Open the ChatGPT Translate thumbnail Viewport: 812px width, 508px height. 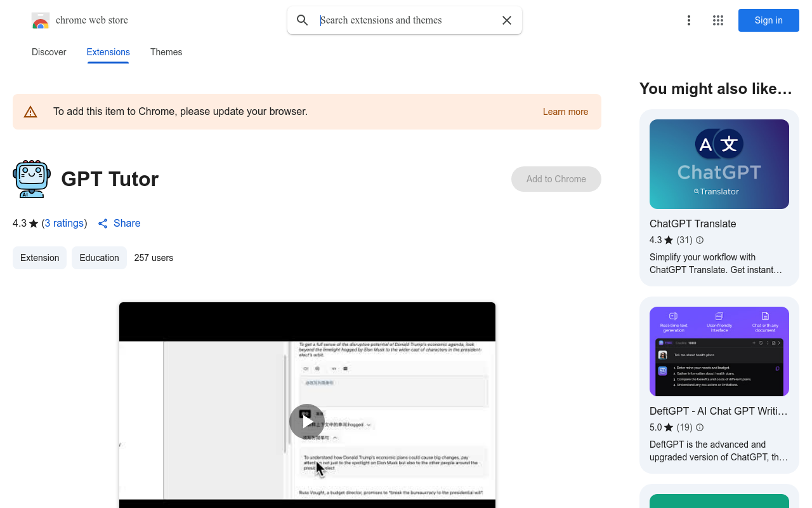click(x=719, y=164)
